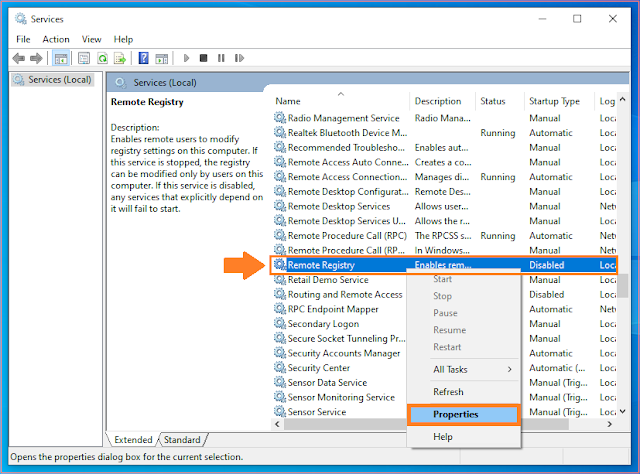Select Services (Local) in the console tree
The height and width of the screenshot is (474, 640).
point(53,80)
